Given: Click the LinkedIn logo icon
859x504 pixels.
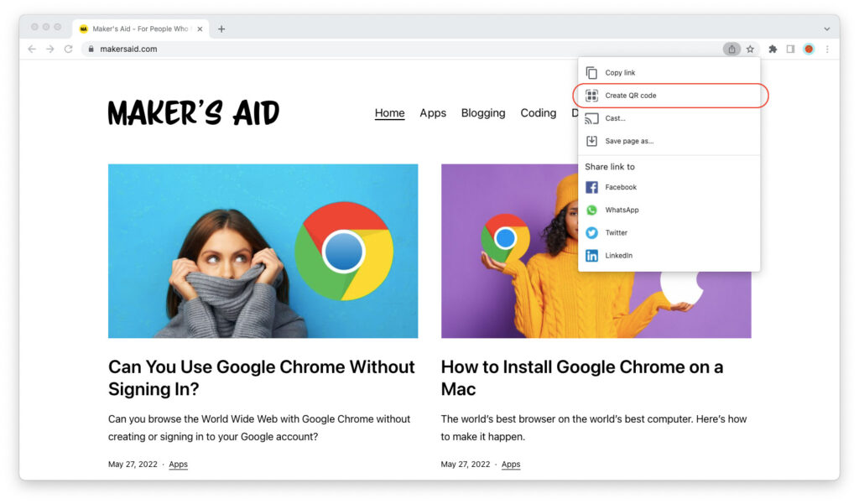Looking at the screenshot, I should pyautogui.click(x=591, y=255).
